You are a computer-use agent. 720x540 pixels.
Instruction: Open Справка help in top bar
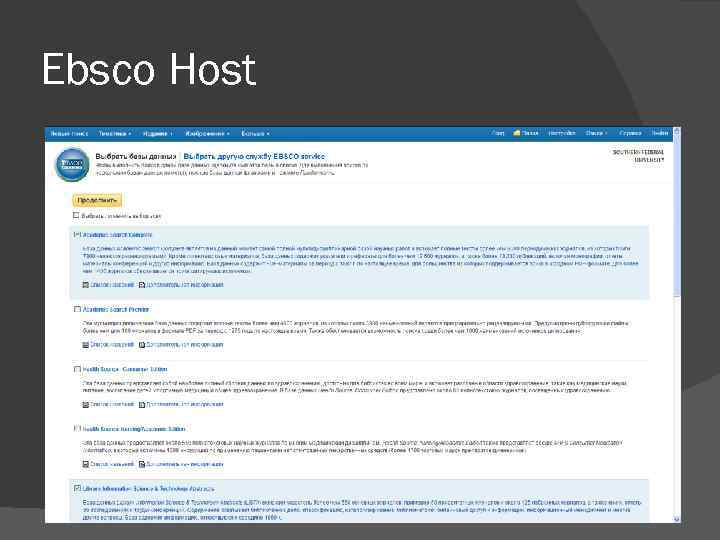(x=630, y=133)
